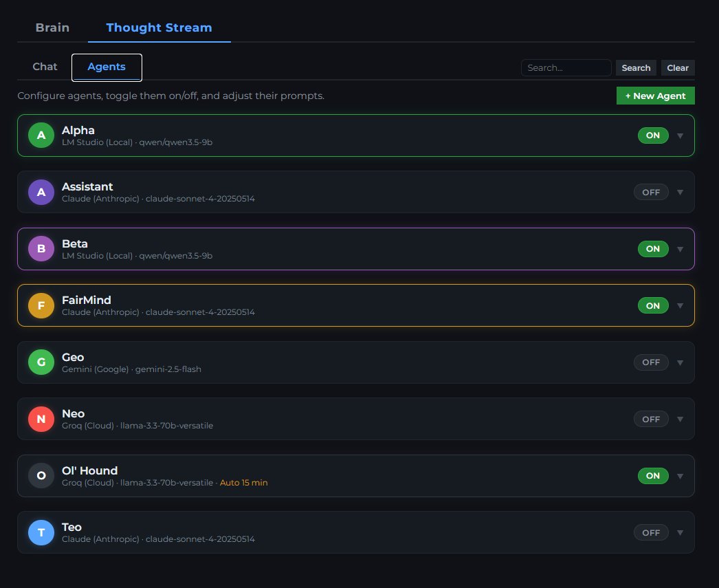Turn off the Alpha agent toggle
Image resolution: width=719 pixels, height=588 pixels.
point(653,135)
